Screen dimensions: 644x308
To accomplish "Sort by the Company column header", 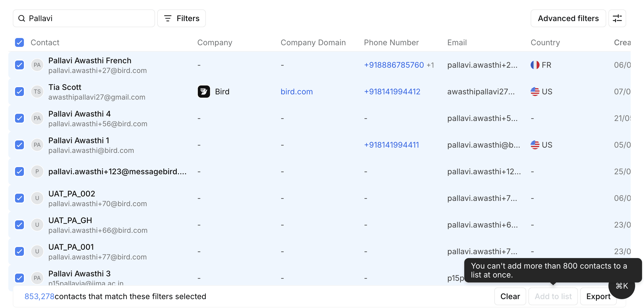I will (214, 42).
